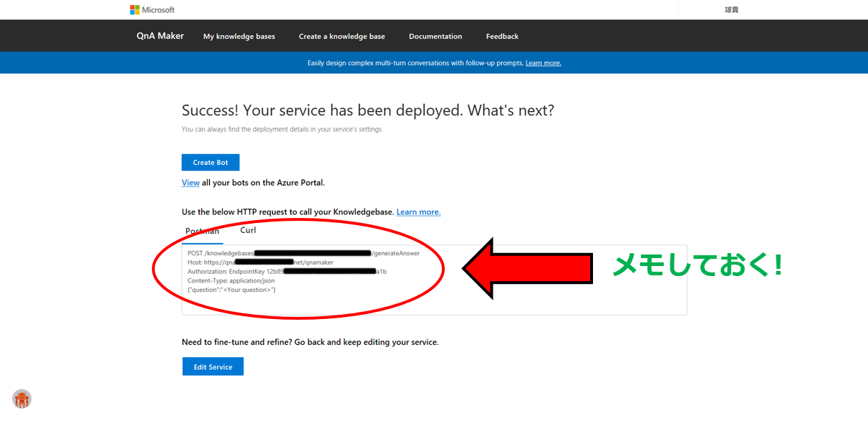Click the Create Bot button
This screenshot has height=423, width=868.
point(211,162)
